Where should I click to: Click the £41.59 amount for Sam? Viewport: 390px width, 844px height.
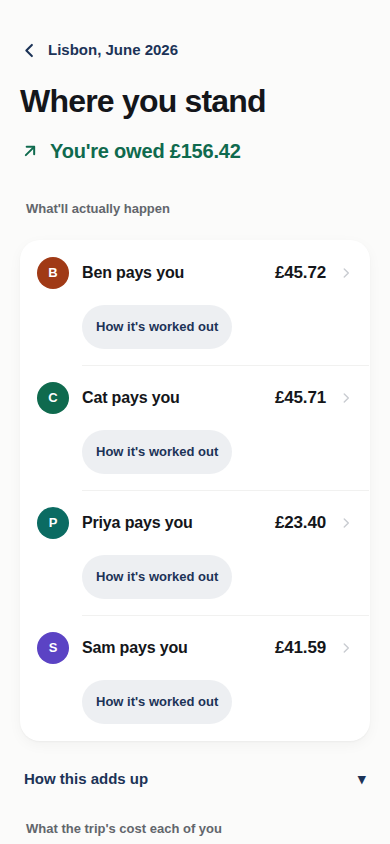pyautogui.click(x=300, y=648)
